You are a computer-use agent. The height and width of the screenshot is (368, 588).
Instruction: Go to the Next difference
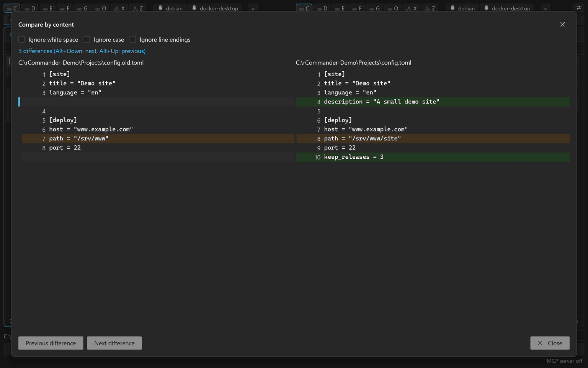tap(114, 343)
